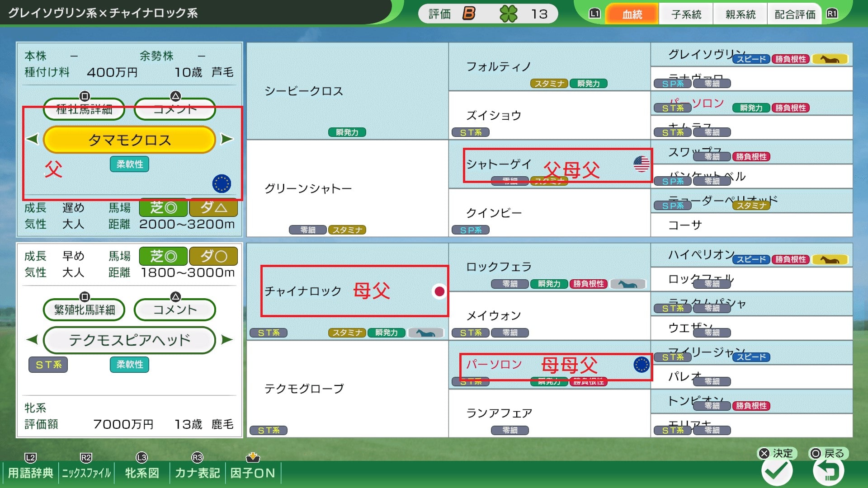Confirm with the 決定 checkmark button

(777, 470)
